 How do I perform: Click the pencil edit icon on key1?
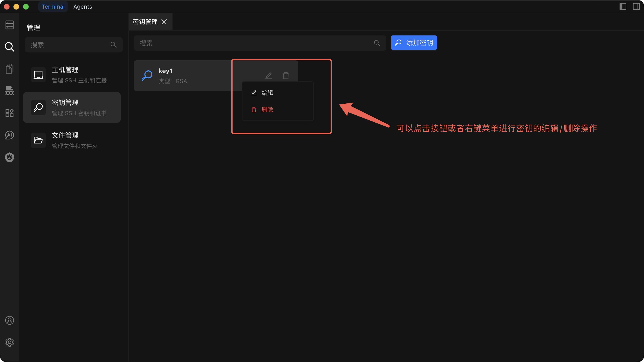point(269,75)
